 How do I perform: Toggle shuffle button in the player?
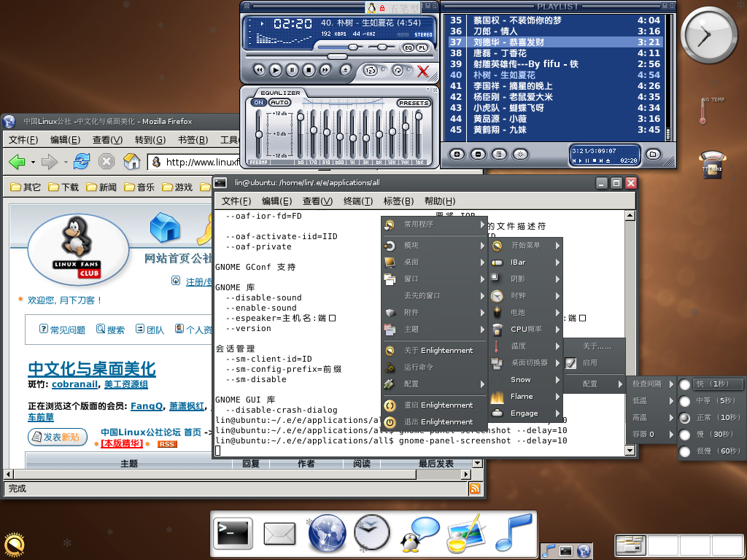370,71
